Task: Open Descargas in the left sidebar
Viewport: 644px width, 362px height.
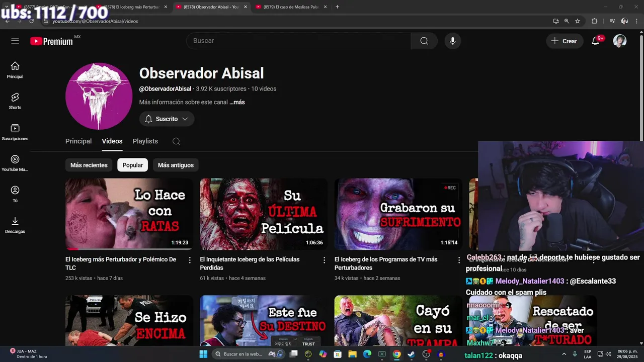Action: pos(15,225)
